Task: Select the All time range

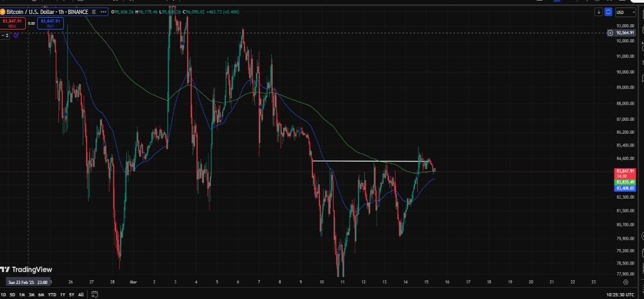Action: (x=80, y=295)
